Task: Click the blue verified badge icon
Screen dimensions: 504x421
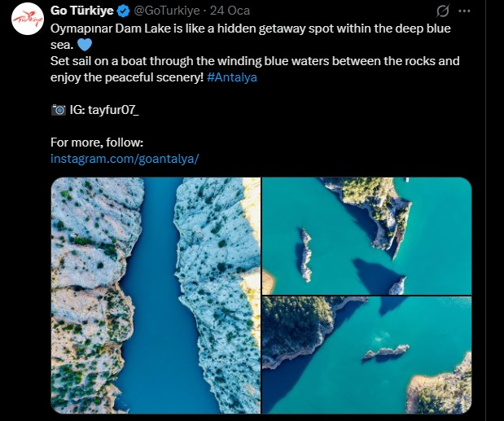Action: (x=123, y=11)
